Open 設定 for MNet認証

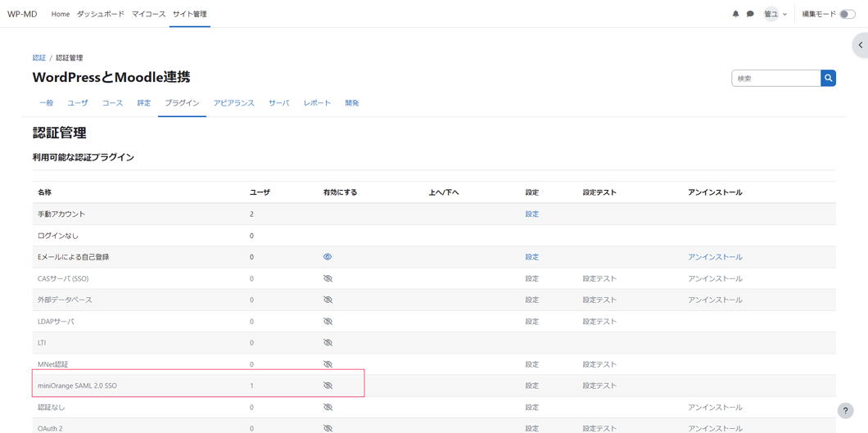pos(532,364)
